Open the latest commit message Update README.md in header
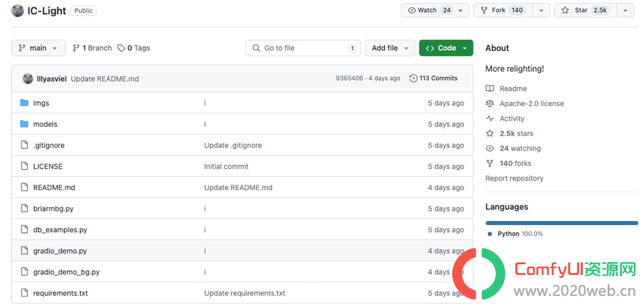Viewport: 644px width, 306px height. click(105, 79)
